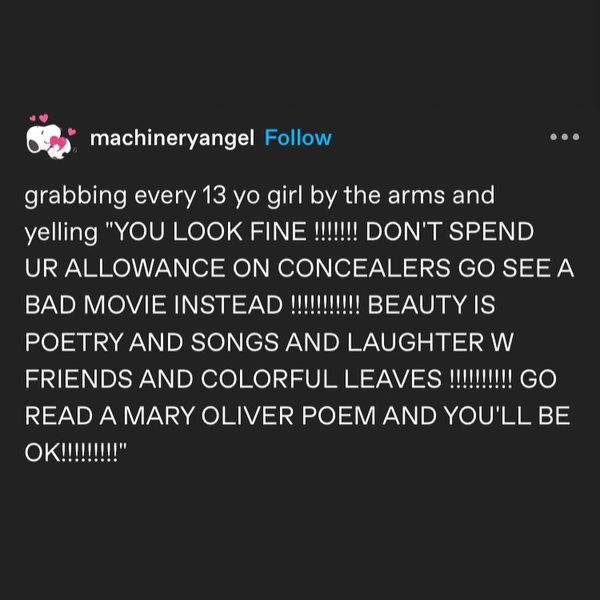Follow the machineryangel blog
Screen dimensions: 600x600
[298, 138]
